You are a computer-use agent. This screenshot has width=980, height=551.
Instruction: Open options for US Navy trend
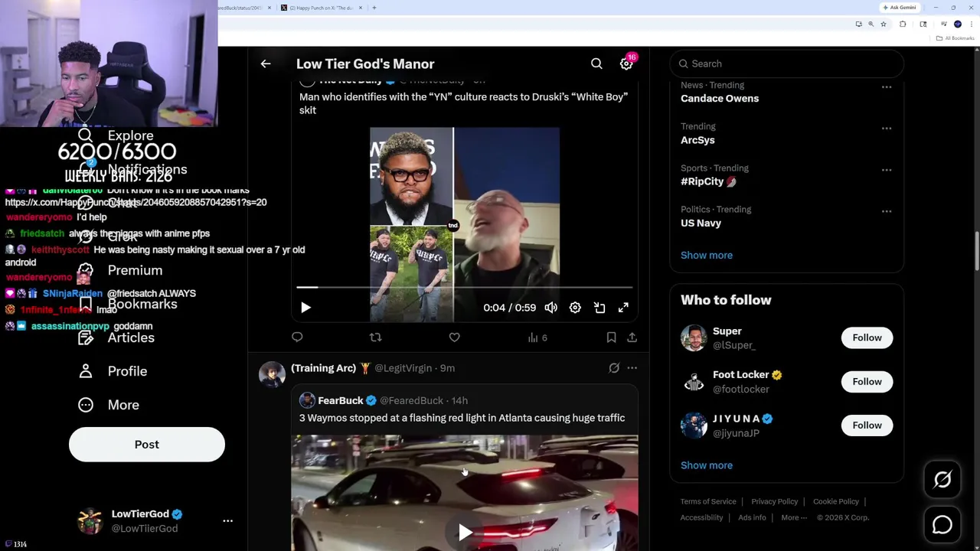(x=887, y=211)
